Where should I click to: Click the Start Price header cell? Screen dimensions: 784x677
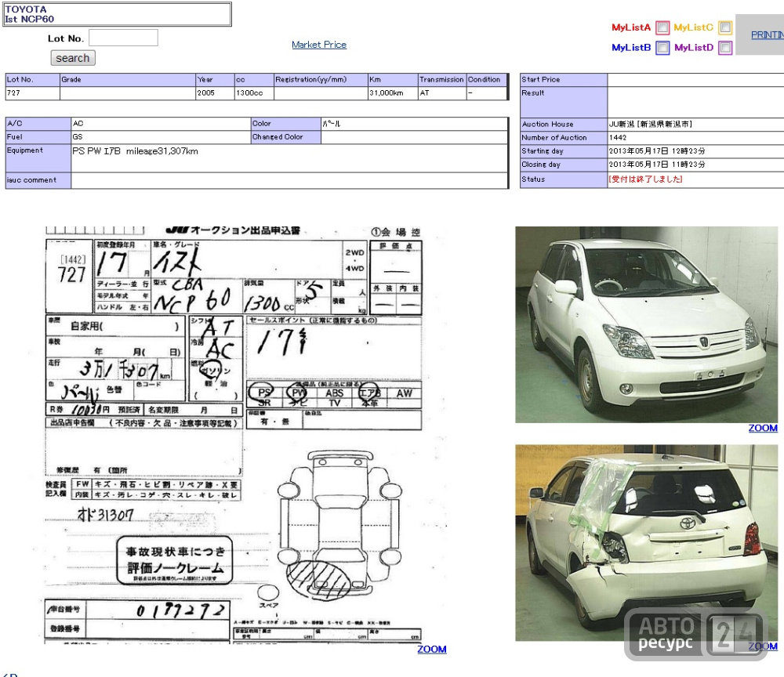pos(564,80)
